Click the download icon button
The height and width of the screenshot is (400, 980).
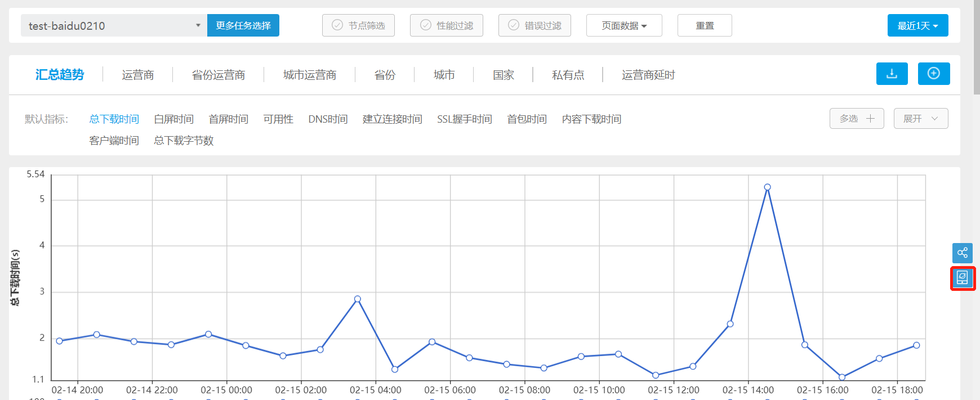coord(892,74)
